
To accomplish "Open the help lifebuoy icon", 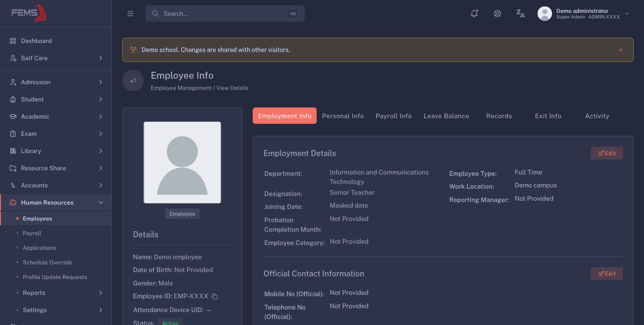I will tap(497, 13).
